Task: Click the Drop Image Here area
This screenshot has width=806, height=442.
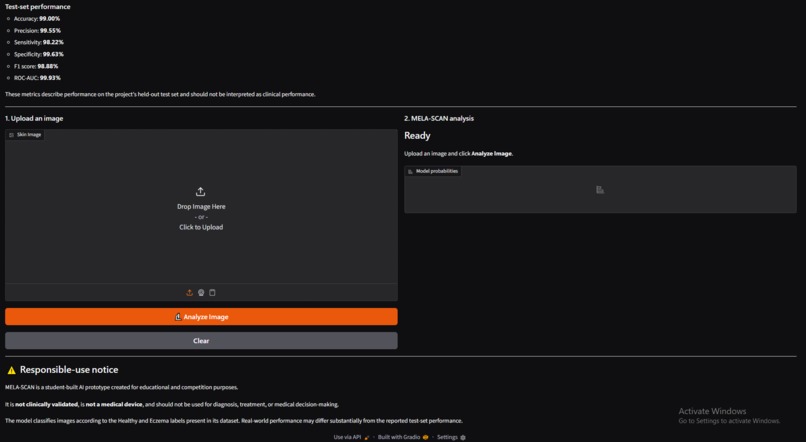Action: (x=201, y=206)
